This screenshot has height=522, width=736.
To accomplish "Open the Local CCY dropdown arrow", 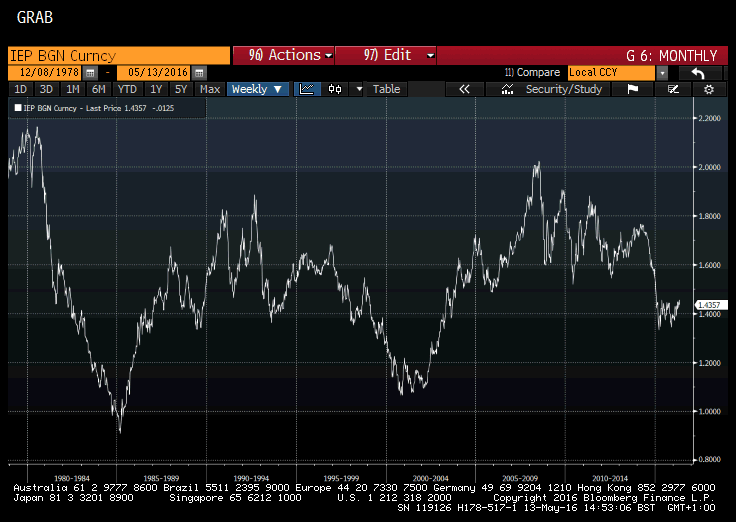I will (x=662, y=73).
